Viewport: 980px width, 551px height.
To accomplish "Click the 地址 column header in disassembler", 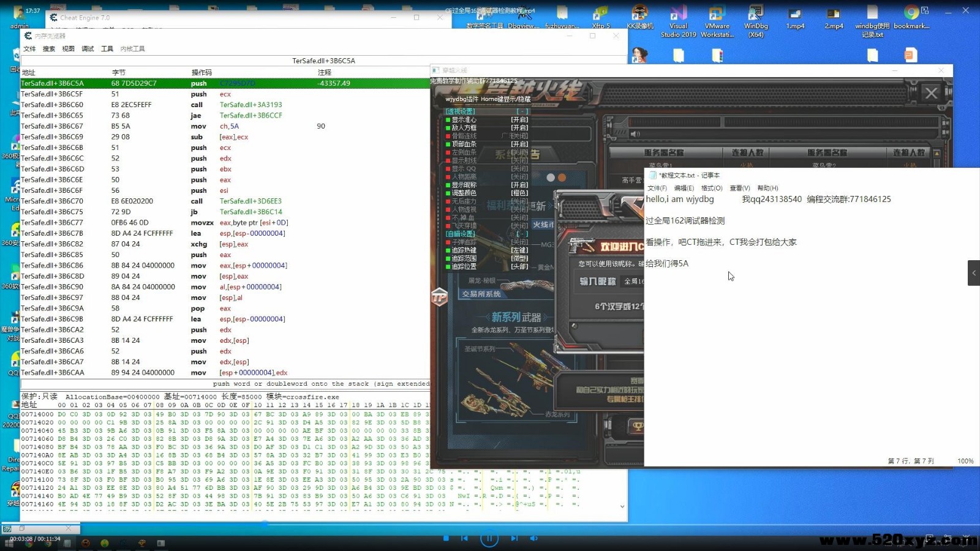I will (x=29, y=72).
